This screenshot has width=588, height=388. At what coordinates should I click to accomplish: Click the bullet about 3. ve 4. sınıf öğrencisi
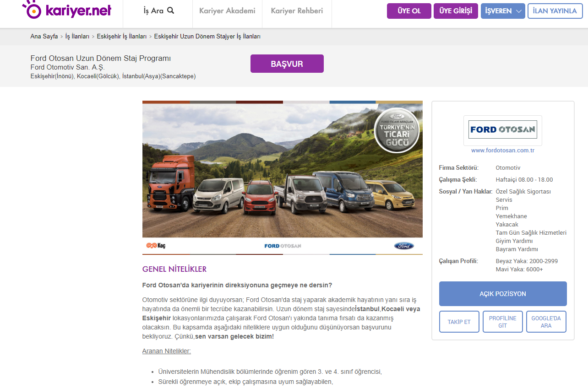pyautogui.click(x=270, y=372)
